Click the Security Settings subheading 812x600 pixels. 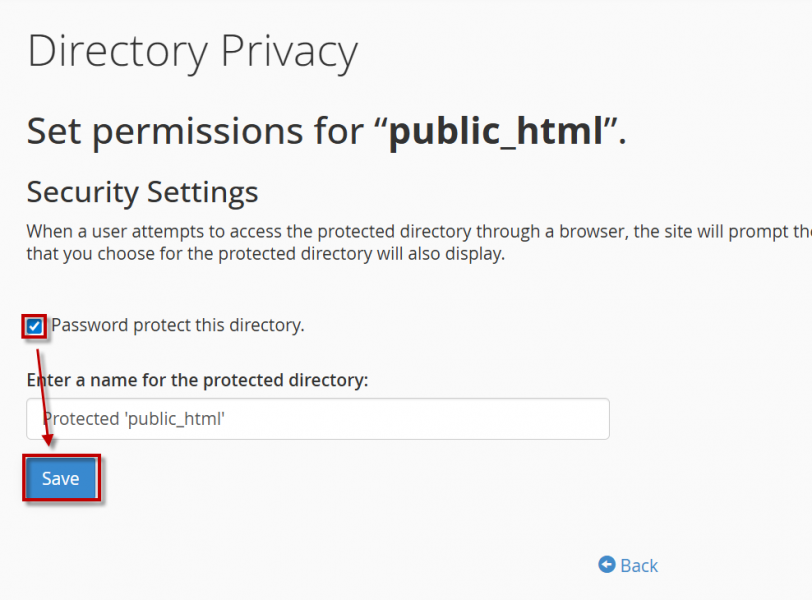[x=142, y=191]
